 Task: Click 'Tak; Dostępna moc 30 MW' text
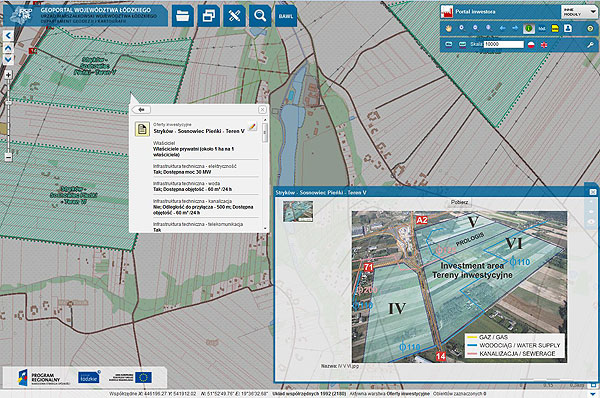pyautogui.click(x=182, y=172)
